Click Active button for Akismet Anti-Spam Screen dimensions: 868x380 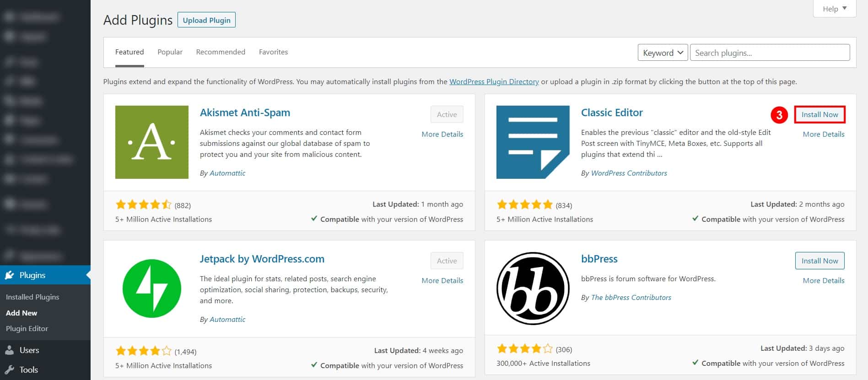tap(447, 114)
